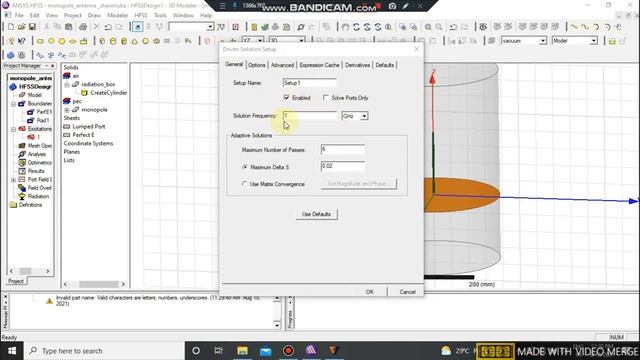Image resolution: width=640 pixels, height=360 pixels.
Task: Click the Print toolbar icon
Action: 83,27
